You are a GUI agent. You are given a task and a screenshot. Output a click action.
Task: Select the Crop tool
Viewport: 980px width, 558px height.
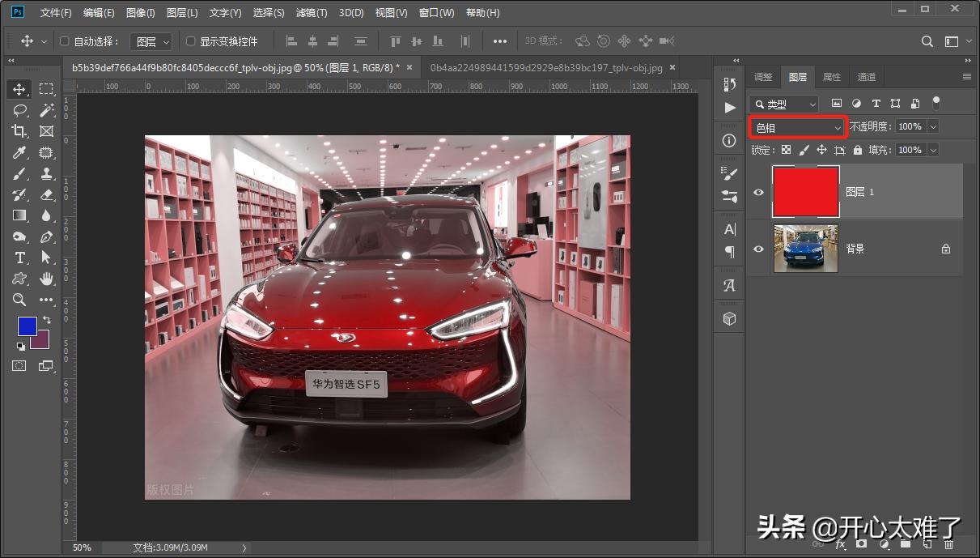point(19,131)
